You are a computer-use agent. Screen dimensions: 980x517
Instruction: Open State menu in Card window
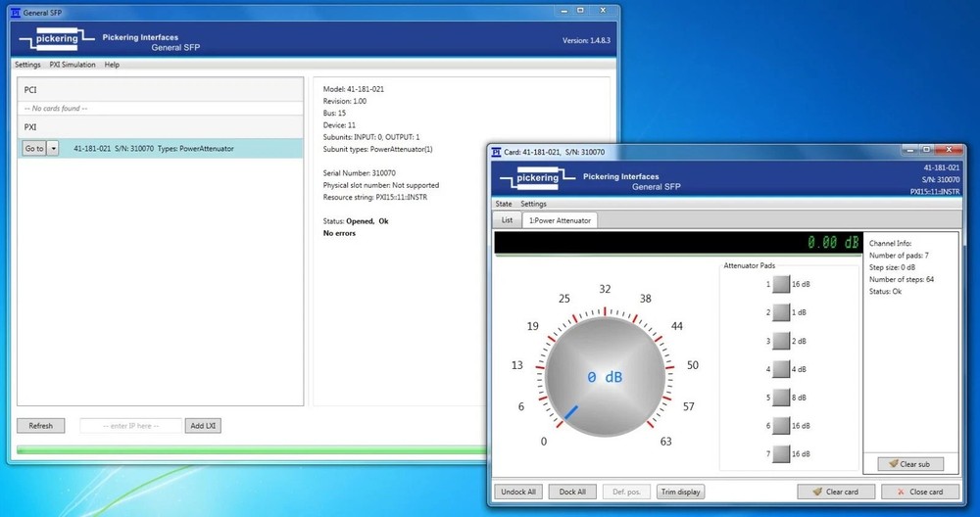[503, 204]
